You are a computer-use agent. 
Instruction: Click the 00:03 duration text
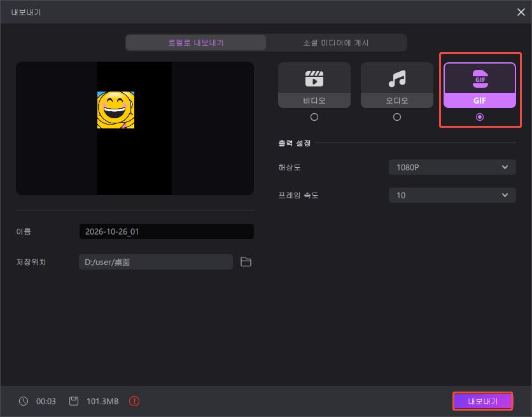click(46, 401)
